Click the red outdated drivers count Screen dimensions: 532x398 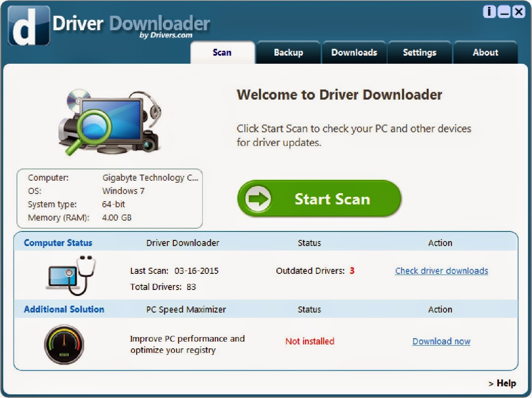(x=352, y=271)
